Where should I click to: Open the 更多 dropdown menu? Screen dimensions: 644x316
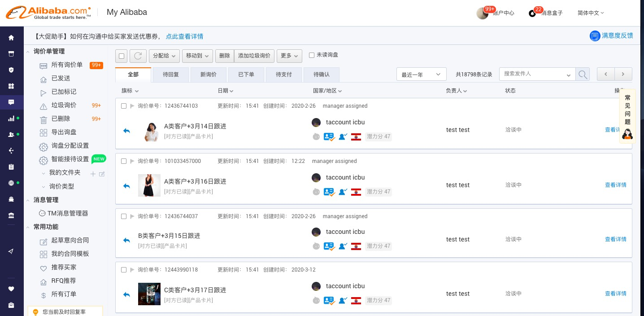(289, 56)
